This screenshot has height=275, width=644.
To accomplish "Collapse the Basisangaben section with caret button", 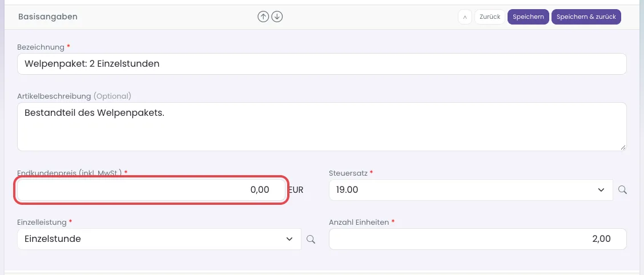I will tap(465, 17).
